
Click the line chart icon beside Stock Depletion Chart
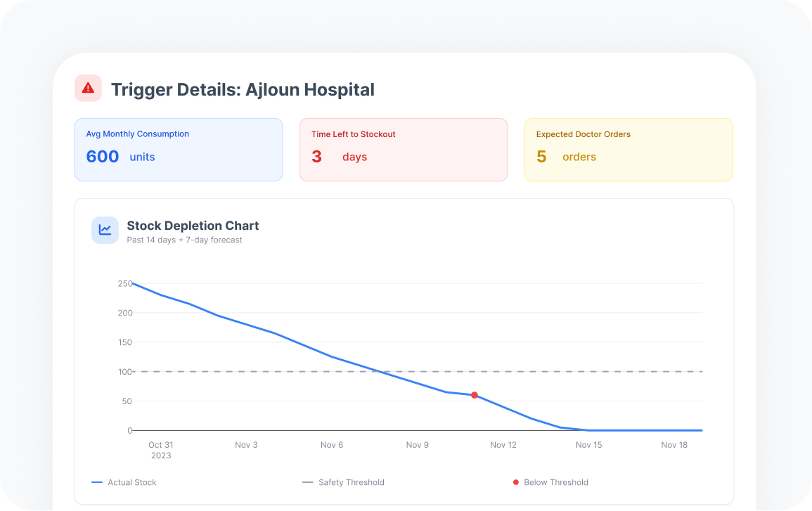[105, 230]
